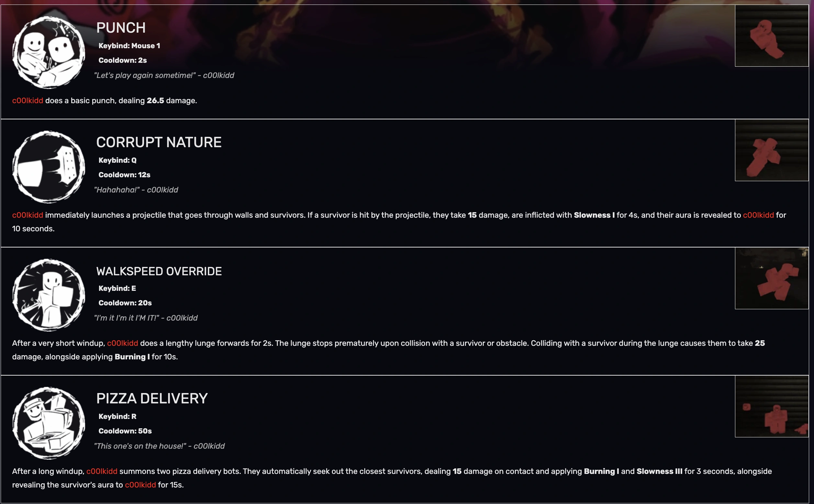Open the Corrupt Nature animation preview thumbnail
Screen dimensions: 814x504
(771, 150)
